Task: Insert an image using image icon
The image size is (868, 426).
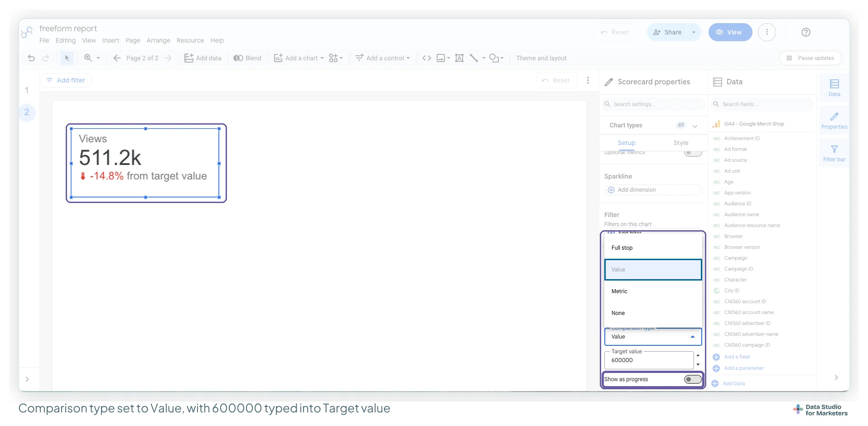Action: point(441,58)
